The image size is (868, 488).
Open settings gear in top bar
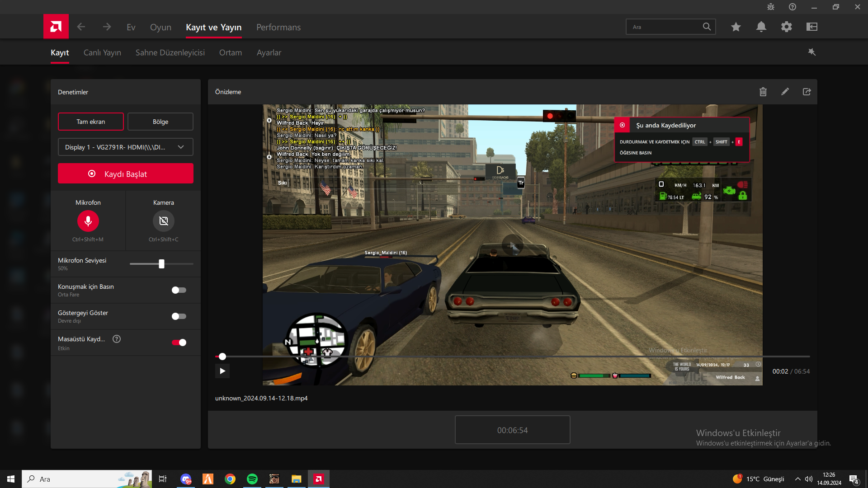pos(786,27)
